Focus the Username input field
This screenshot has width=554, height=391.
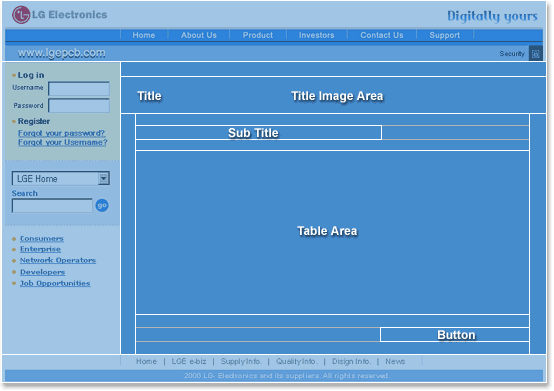(79, 89)
